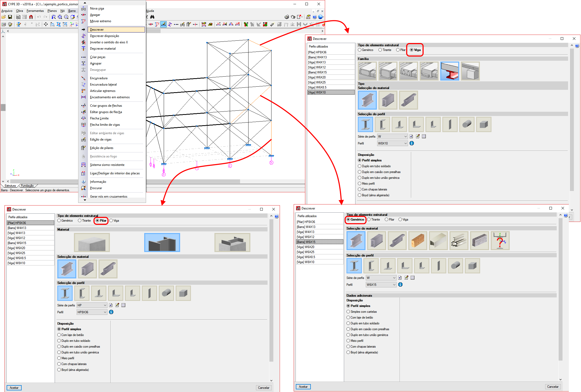This screenshot has height=392, width=581.
Task: Select composite column material in Pilar dialog
Action: (232, 242)
